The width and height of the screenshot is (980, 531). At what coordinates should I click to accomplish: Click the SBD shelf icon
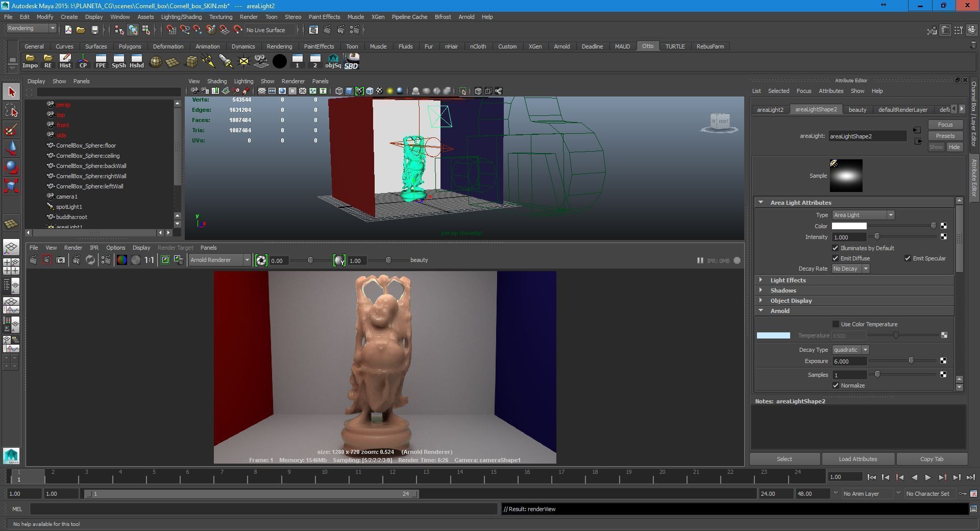[351, 61]
